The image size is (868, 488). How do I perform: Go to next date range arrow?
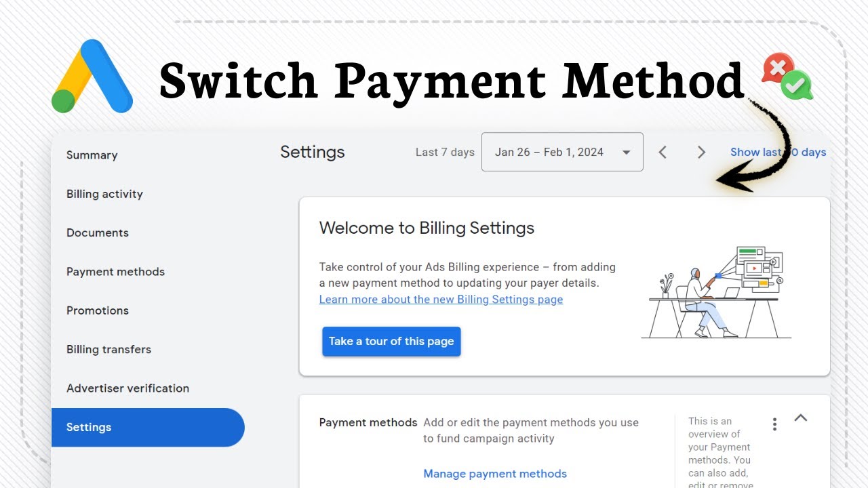[702, 152]
